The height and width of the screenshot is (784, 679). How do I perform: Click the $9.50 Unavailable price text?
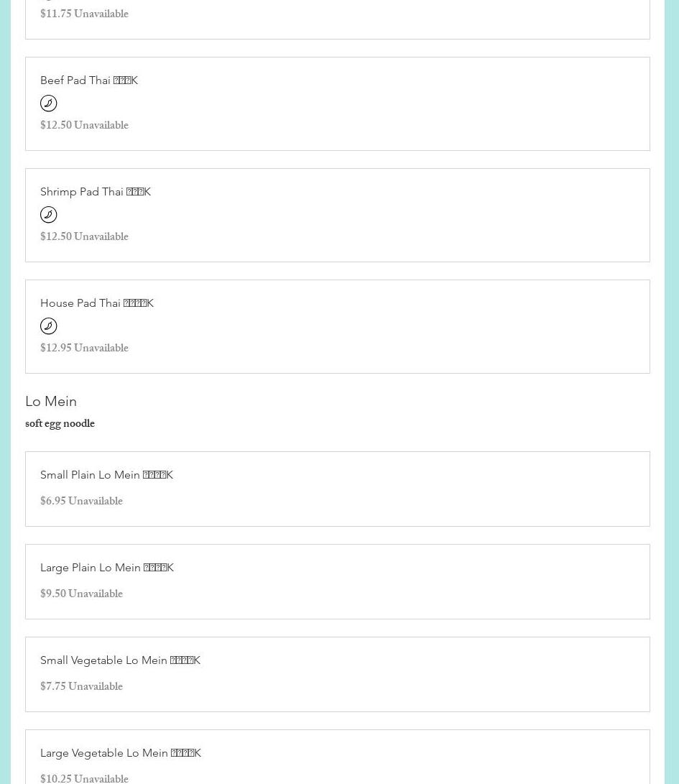[x=81, y=594]
